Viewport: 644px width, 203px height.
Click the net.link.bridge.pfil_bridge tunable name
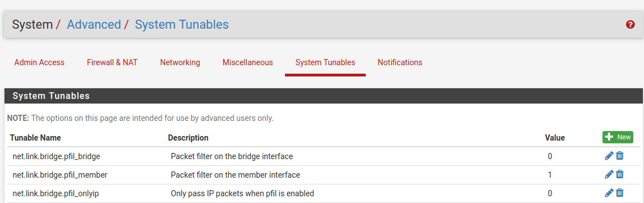tap(57, 156)
